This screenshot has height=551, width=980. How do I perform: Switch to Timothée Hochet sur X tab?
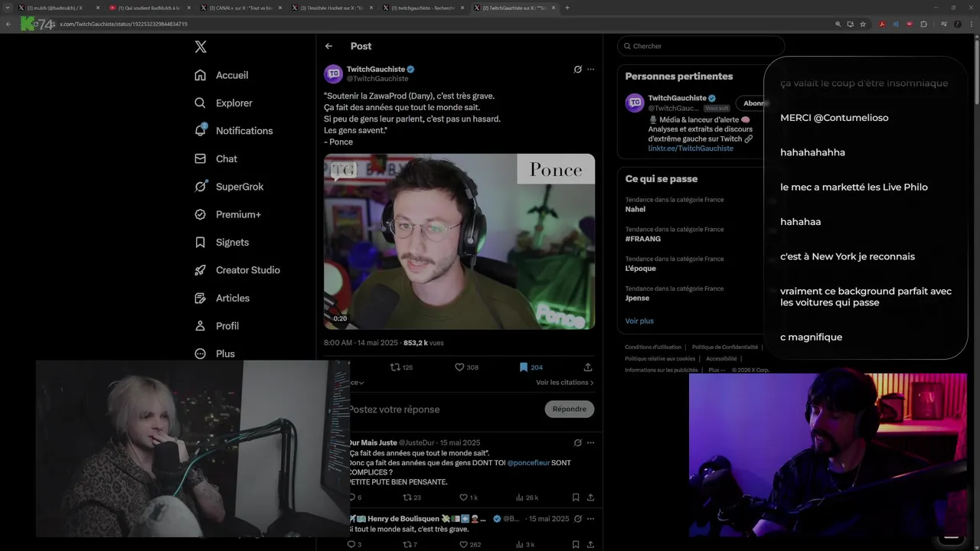pos(332,8)
